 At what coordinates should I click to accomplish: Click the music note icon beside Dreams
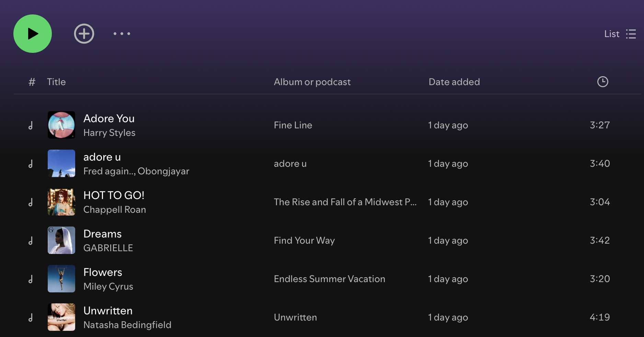point(31,241)
